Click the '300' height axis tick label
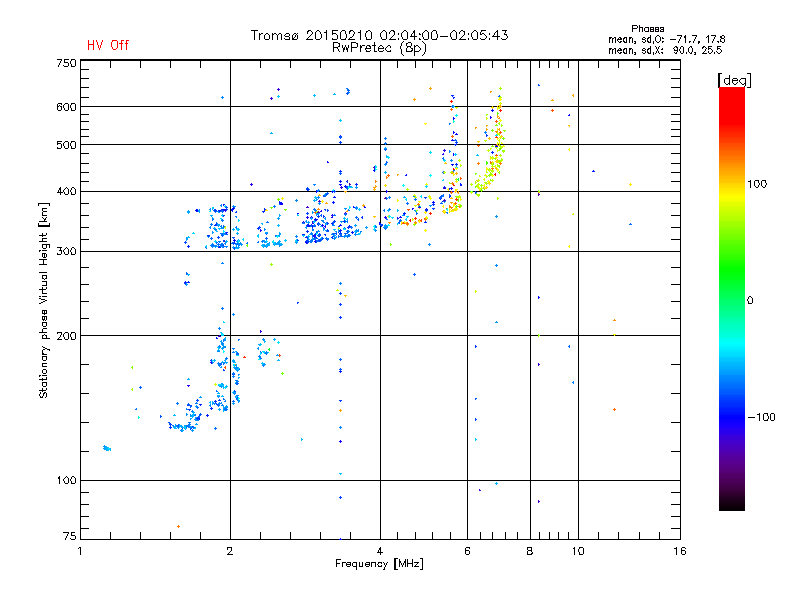800x600 pixels. tap(66, 251)
